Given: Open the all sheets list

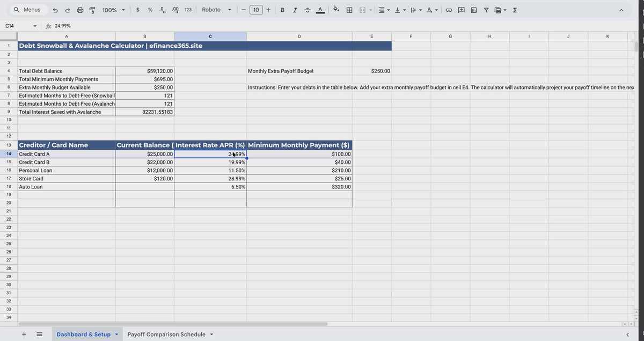Looking at the screenshot, I should pyautogui.click(x=39, y=335).
